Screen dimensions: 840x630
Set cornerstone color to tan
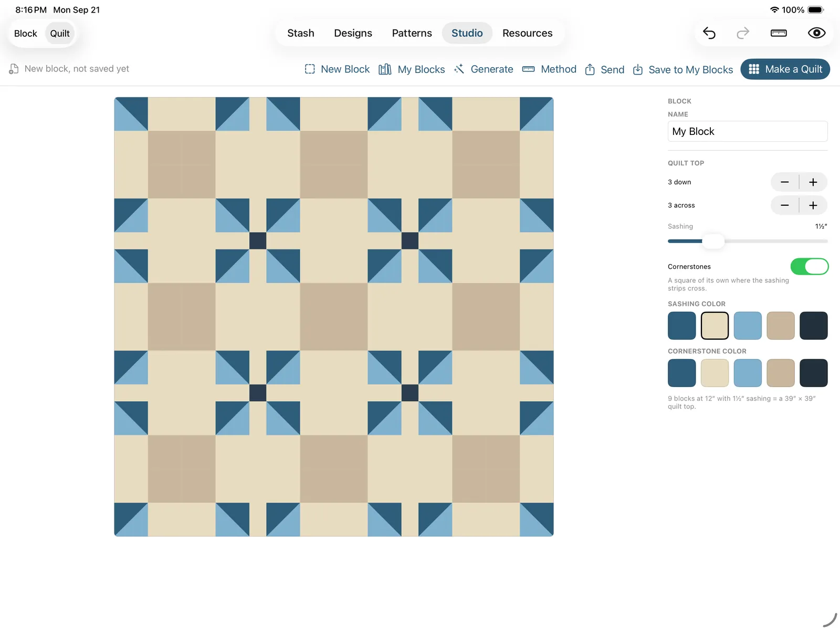pyautogui.click(x=781, y=373)
